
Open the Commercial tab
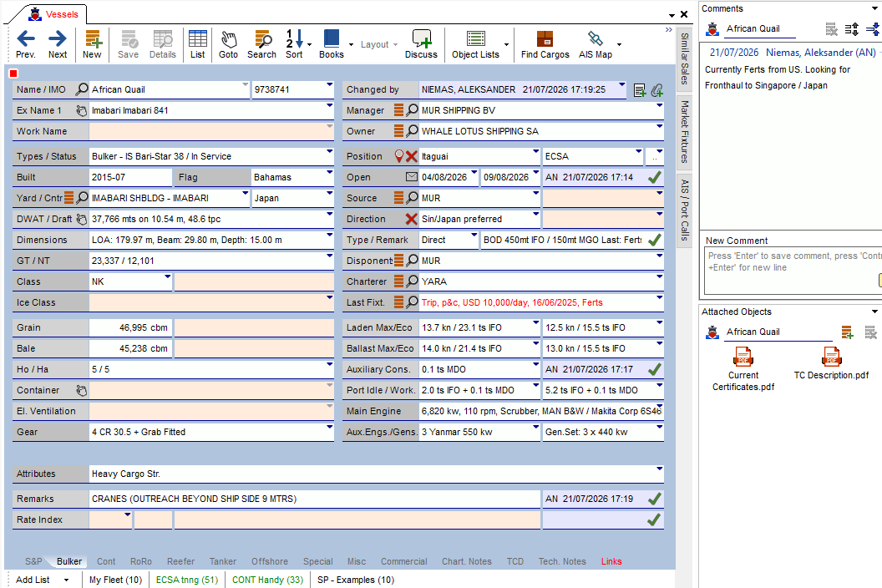(404, 561)
